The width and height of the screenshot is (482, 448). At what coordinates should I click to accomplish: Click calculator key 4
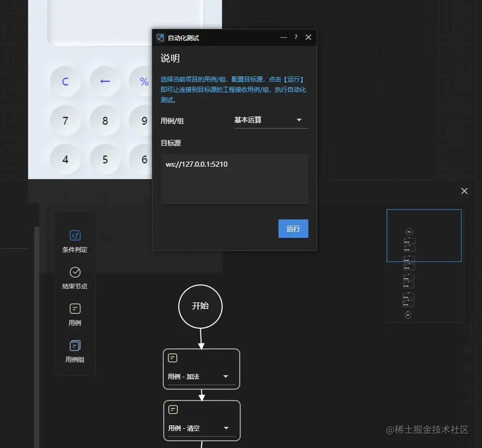point(66,159)
